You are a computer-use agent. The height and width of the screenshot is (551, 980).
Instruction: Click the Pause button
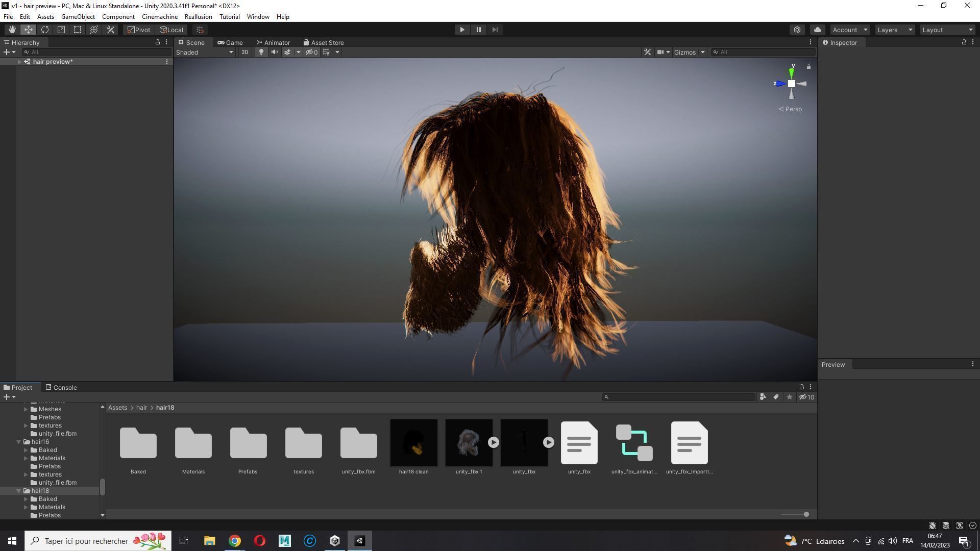478,30
